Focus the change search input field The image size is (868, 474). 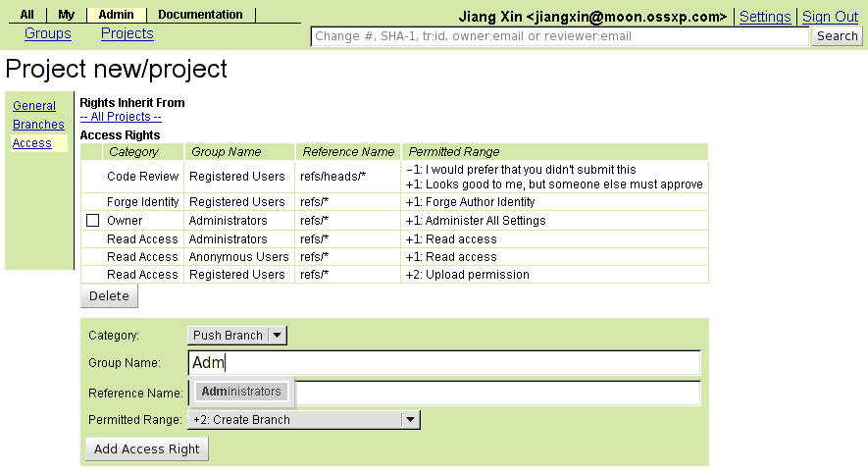coord(560,36)
